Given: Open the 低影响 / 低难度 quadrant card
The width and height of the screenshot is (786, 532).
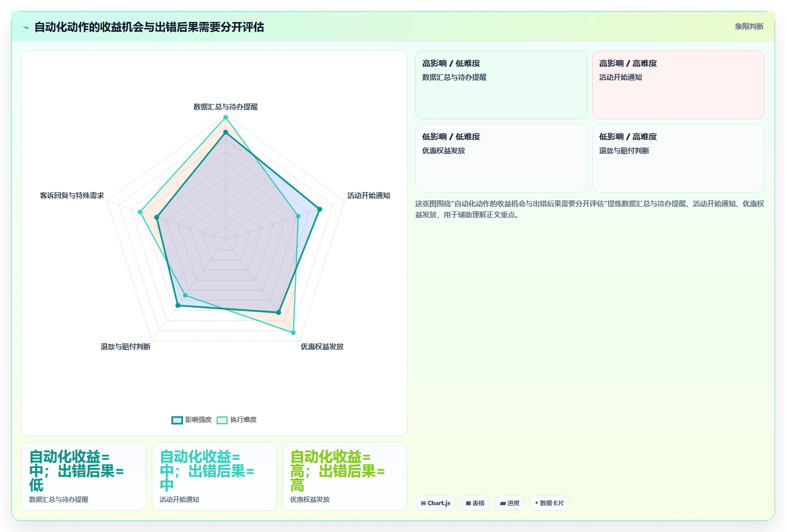Looking at the screenshot, I should click(x=501, y=158).
